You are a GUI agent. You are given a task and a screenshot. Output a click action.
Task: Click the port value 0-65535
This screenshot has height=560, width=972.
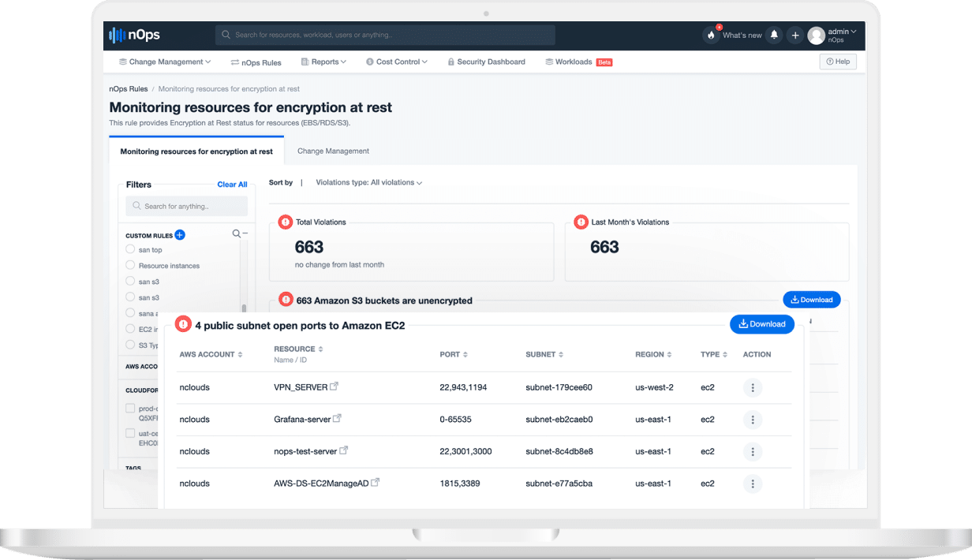(455, 420)
